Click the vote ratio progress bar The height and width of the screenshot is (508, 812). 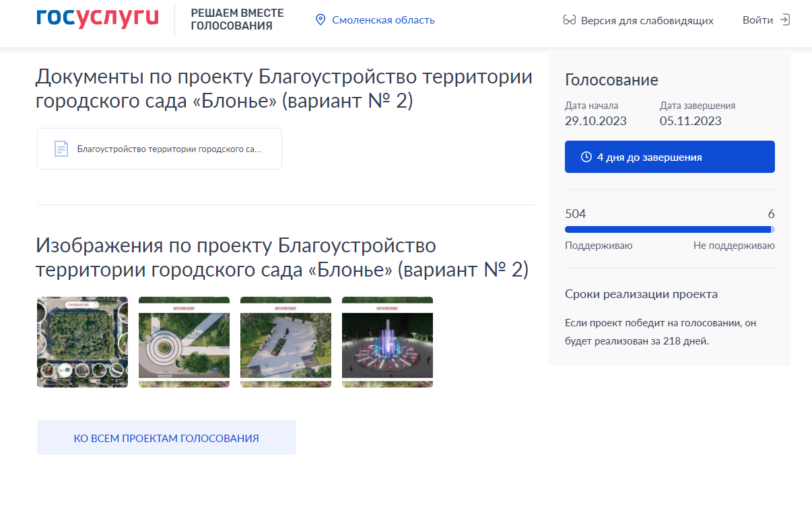670,229
